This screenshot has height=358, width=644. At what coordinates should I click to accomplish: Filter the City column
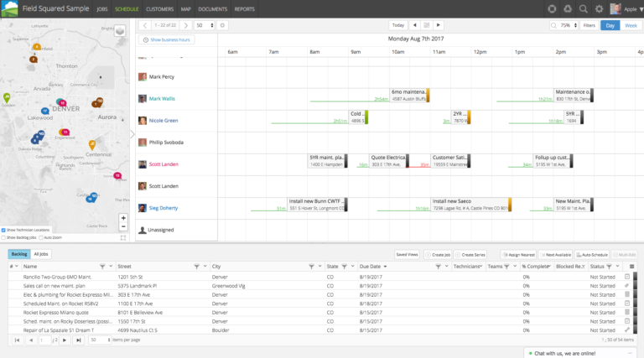pyautogui.click(x=311, y=267)
